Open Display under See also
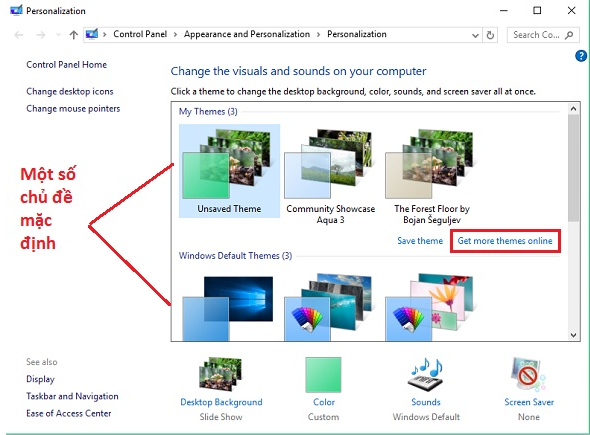This screenshot has width=590, height=435. pos(40,379)
